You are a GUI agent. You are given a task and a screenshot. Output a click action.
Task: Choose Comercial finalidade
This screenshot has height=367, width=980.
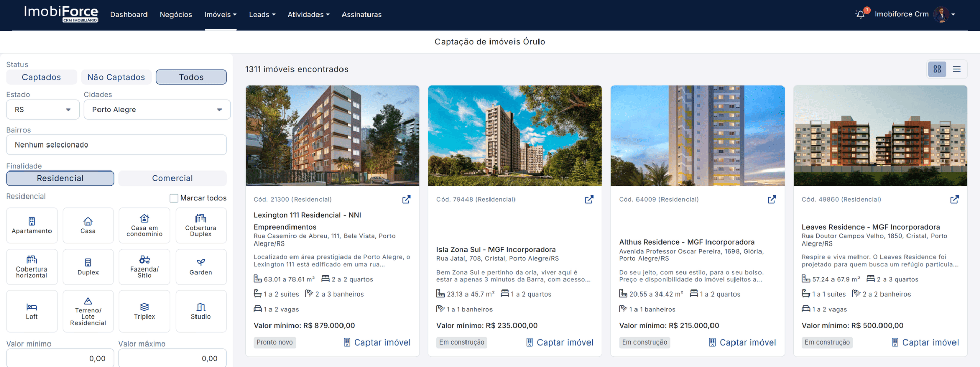pos(173,178)
